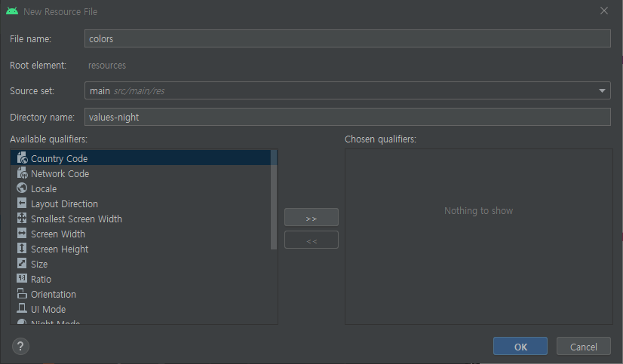
Task: Select UI Mode qualifier row
Action: pos(140,309)
